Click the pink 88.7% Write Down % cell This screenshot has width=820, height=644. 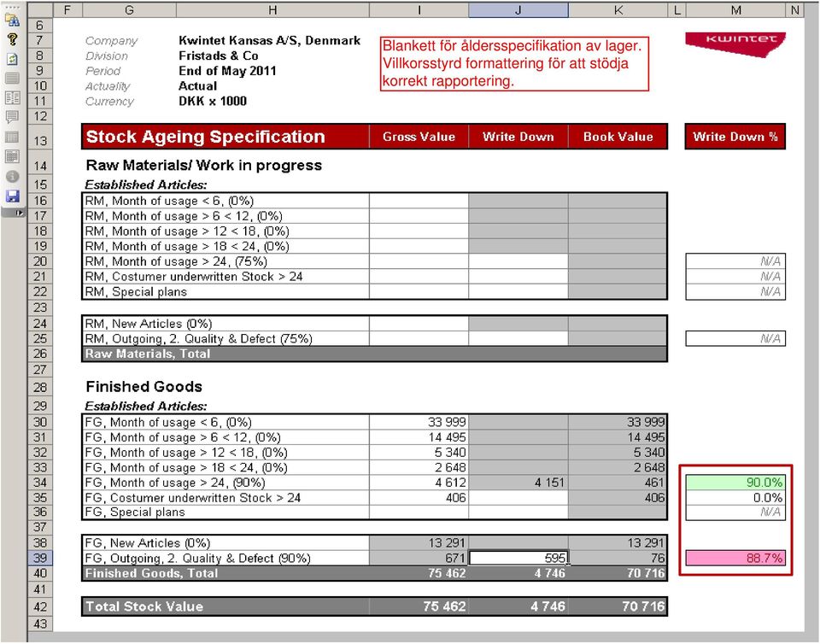pos(735,559)
